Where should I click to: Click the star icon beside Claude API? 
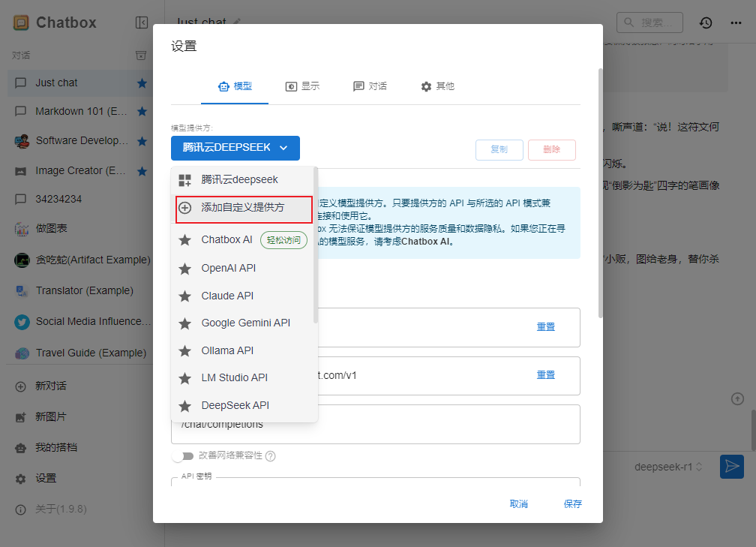(x=184, y=296)
